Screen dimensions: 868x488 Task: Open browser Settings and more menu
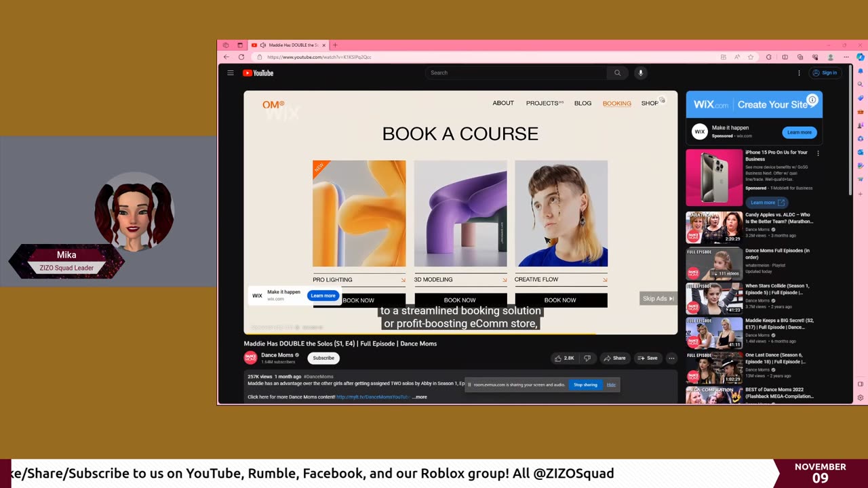click(x=846, y=57)
